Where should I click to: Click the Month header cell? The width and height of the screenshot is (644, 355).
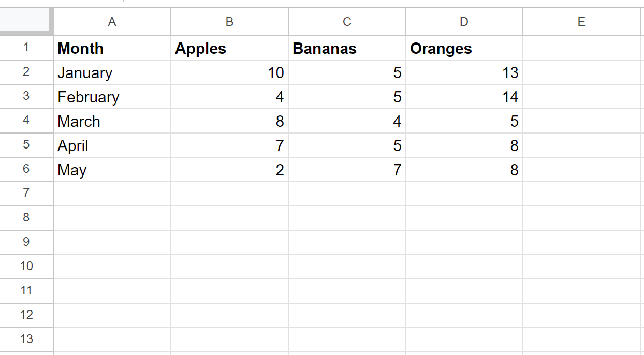click(112, 48)
